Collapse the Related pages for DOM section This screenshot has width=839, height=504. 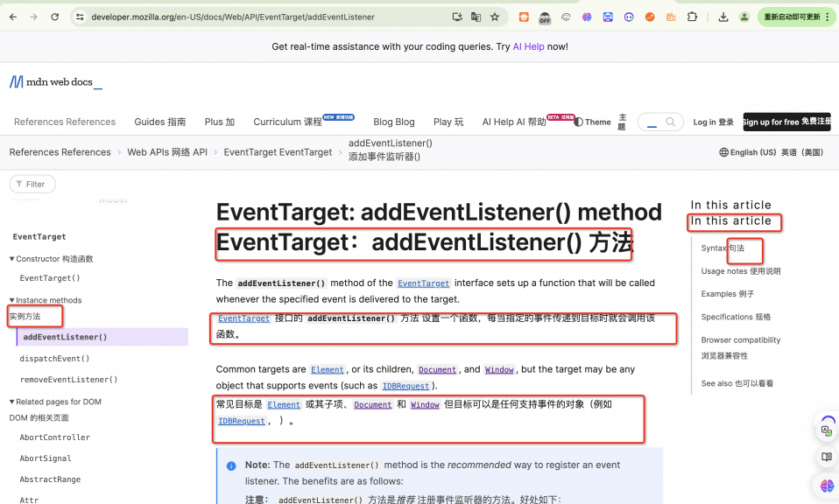55,402
